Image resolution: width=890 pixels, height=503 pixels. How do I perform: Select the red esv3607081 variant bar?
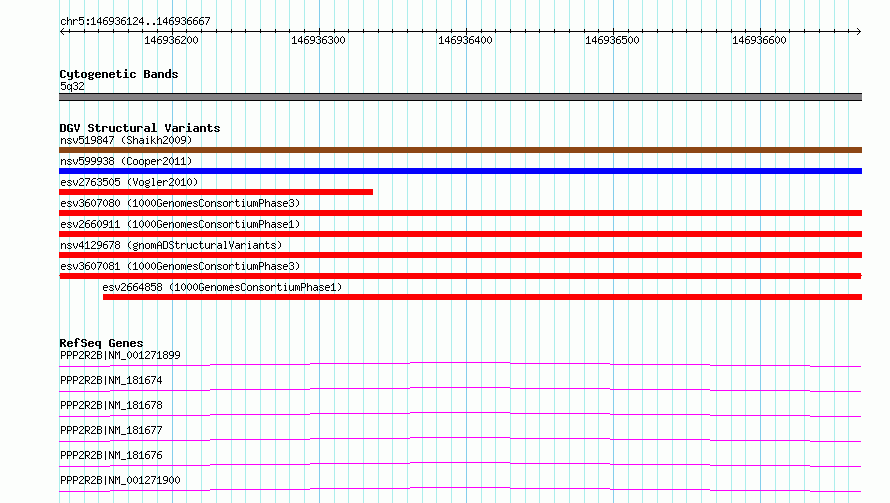point(460,276)
